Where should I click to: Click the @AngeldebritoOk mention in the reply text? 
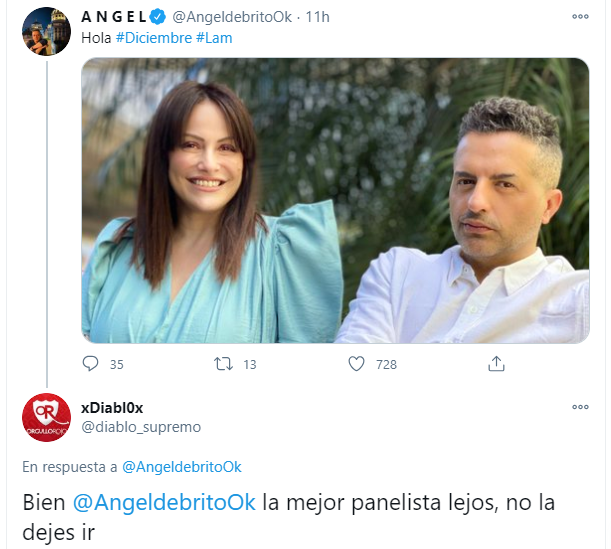164,502
